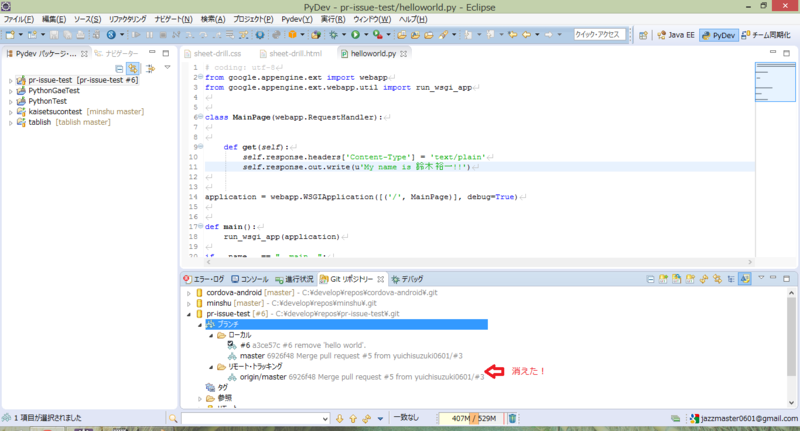
Task: Switch to ナビゲーター tab
Action: click(116, 54)
